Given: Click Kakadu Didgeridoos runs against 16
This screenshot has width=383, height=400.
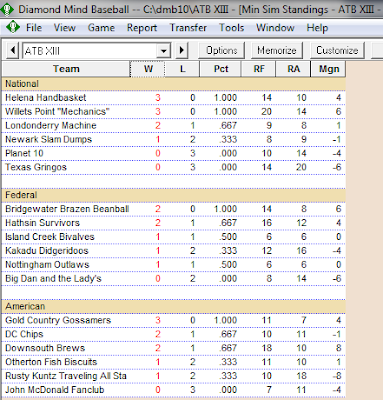Looking at the screenshot, I should 301,251.
